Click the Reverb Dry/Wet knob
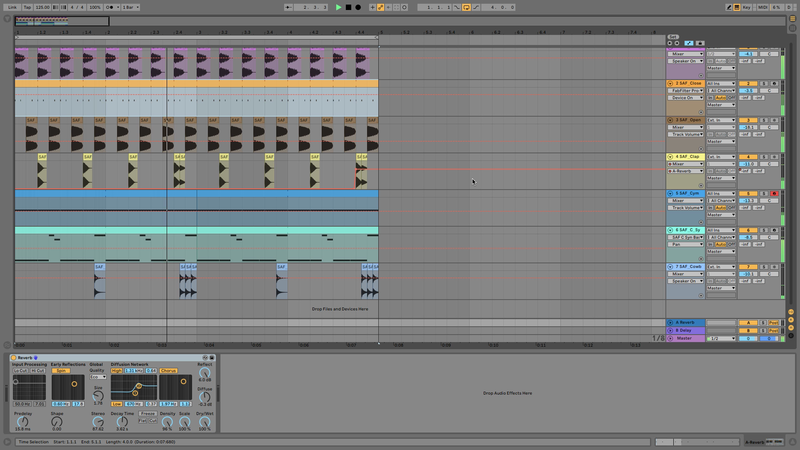The image size is (800, 450). click(x=204, y=421)
